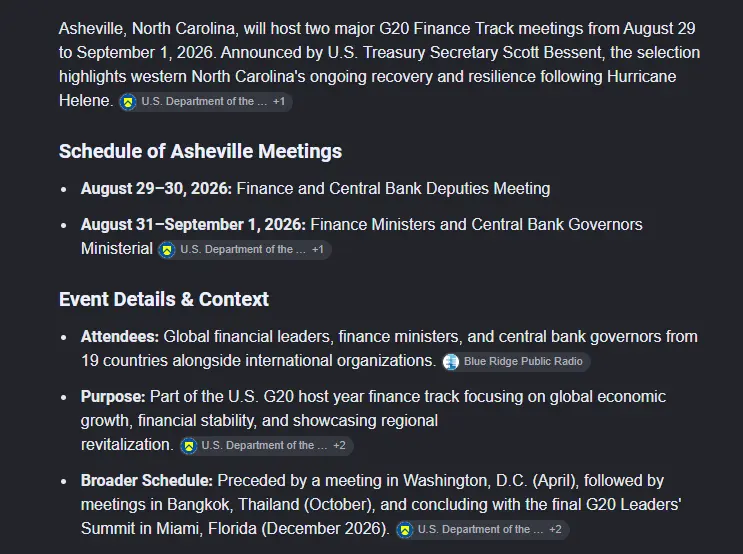Click the bold August 29–30, 2026 label
The width and height of the screenshot is (743, 554).
(156, 189)
